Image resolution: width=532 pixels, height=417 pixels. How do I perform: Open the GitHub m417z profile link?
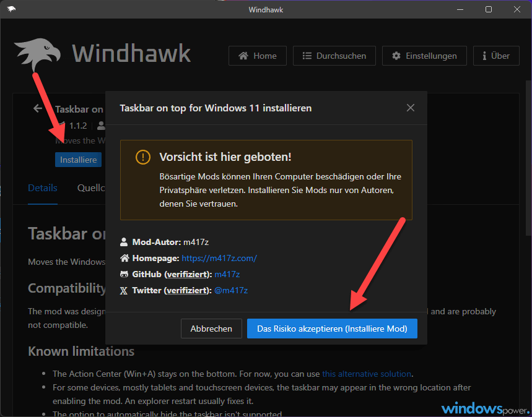[227, 274]
